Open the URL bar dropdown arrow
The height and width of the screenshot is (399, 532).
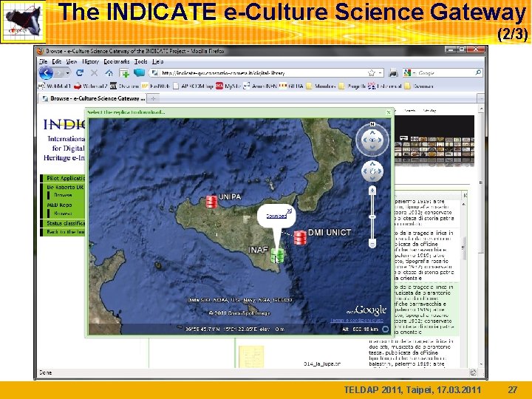pos(381,73)
